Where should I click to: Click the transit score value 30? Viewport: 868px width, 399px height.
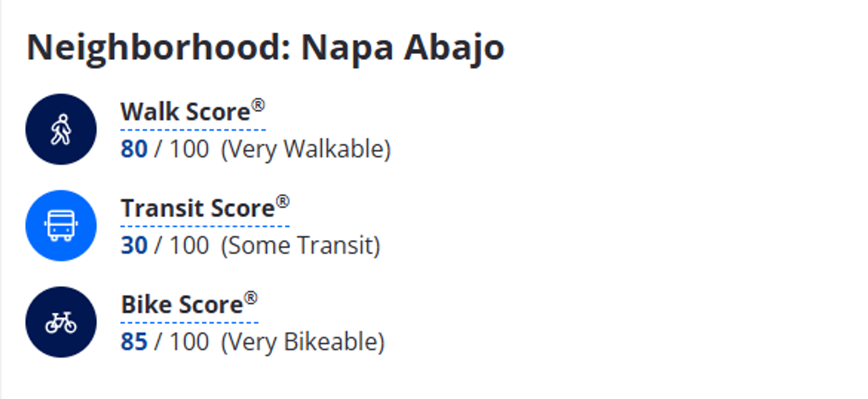pyautogui.click(x=134, y=245)
